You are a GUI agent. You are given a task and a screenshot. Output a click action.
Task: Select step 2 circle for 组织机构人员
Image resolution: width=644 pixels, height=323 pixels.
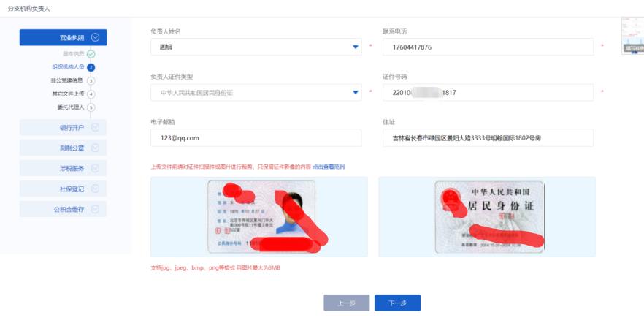click(x=91, y=67)
